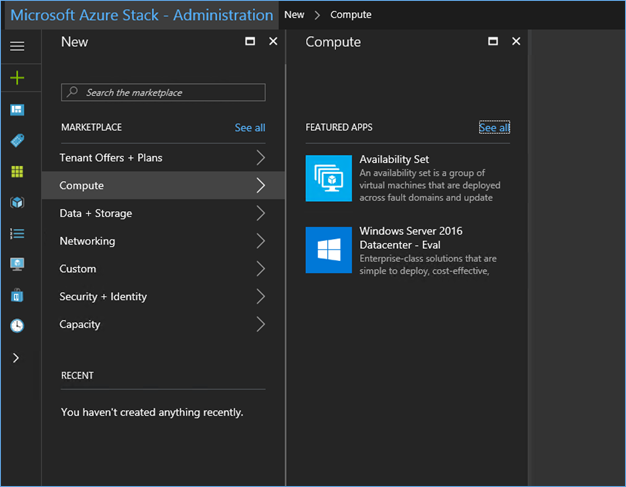
Task: Click New in the breadcrumb
Action: click(x=294, y=15)
